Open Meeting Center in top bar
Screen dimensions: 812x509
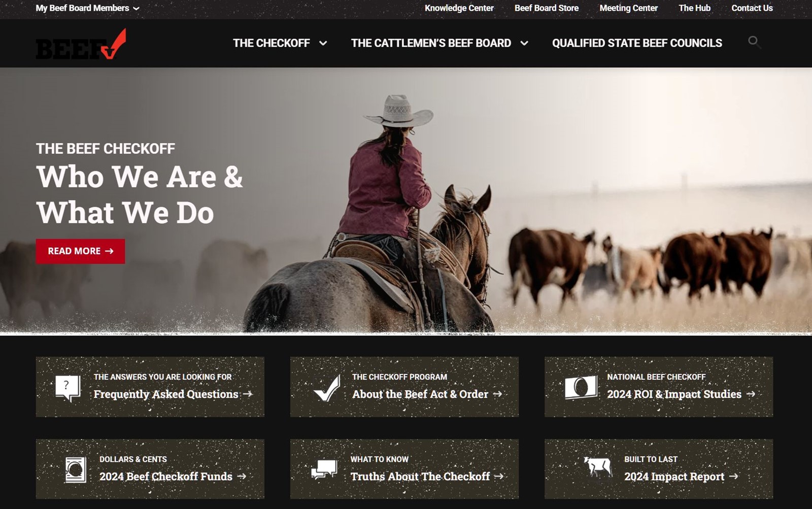pyautogui.click(x=628, y=8)
